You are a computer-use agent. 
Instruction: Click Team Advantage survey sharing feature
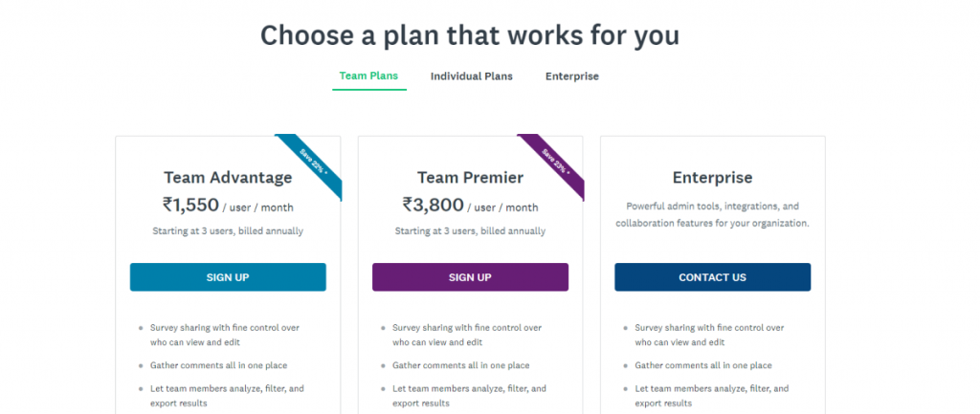point(224,335)
